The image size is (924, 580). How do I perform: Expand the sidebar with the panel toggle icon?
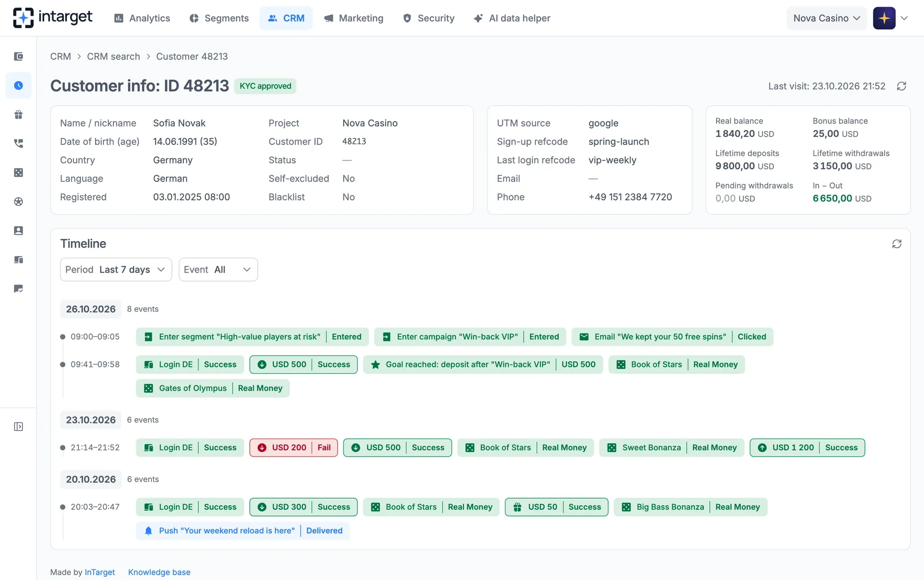pyautogui.click(x=18, y=426)
